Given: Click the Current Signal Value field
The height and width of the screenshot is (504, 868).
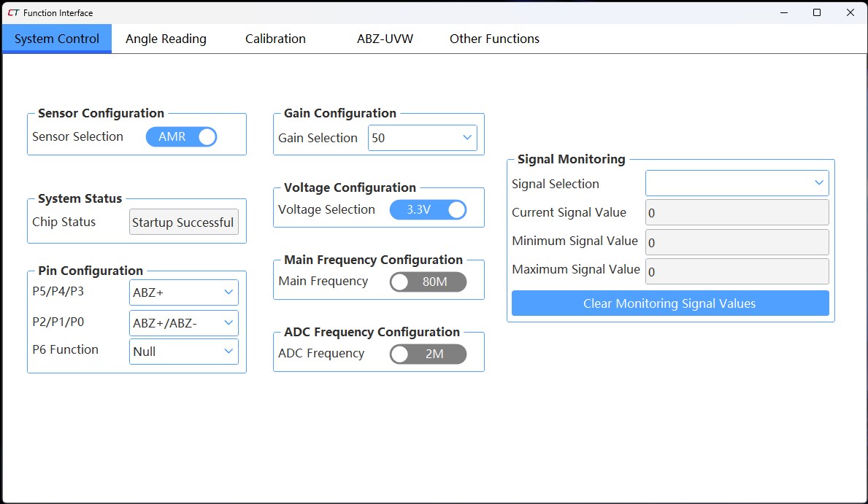Looking at the screenshot, I should 737,213.
